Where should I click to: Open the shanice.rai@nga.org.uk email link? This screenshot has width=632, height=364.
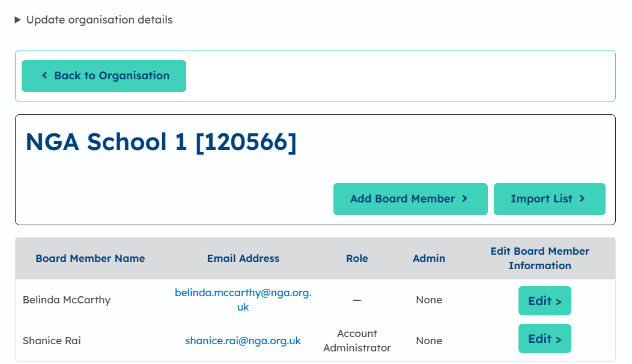pyautogui.click(x=243, y=341)
